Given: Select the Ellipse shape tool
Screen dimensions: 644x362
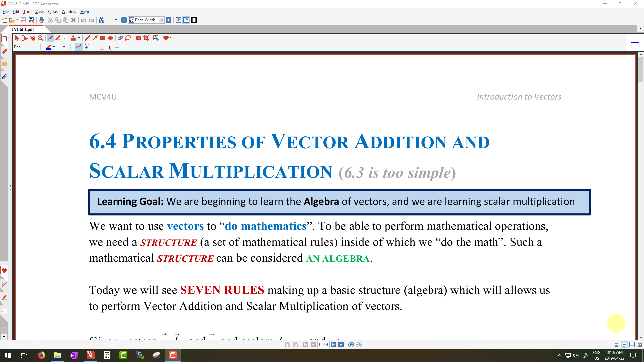Looking at the screenshot, I should point(110,38).
